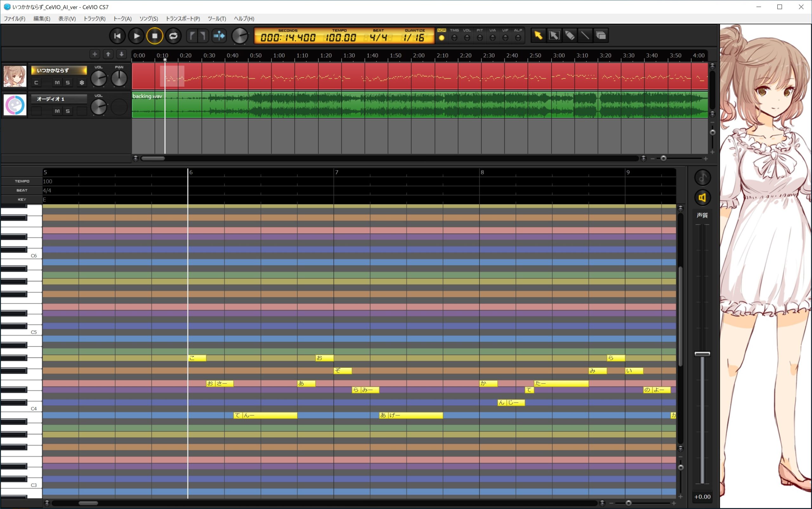
Task: Move the selected track down
Action: pos(121,54)
